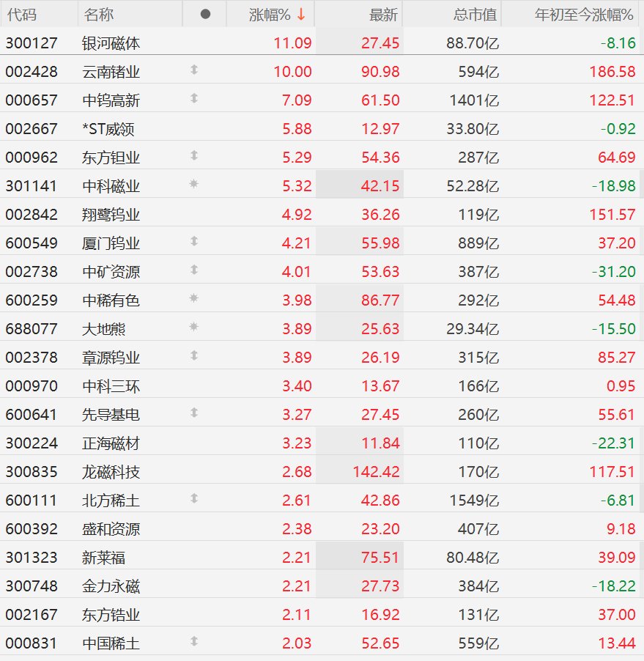
Task: Select stock code 600549
Action: click(32, 243)
